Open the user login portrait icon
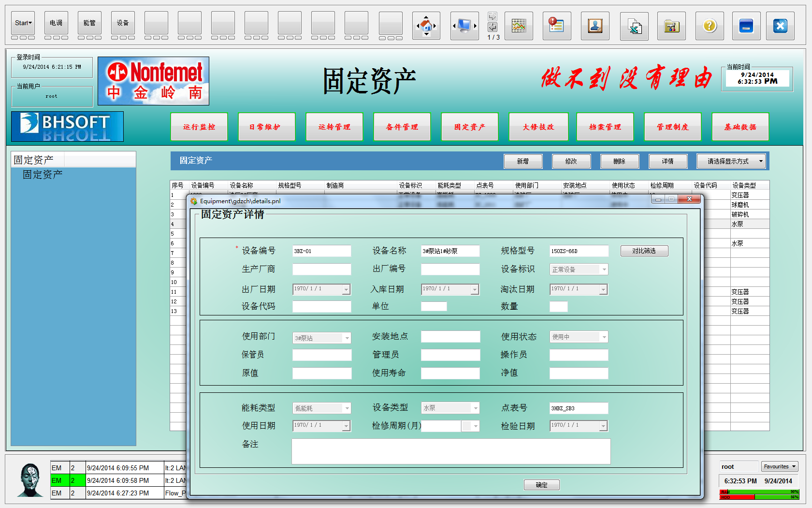Image resolution: width=812 pixels, height=508 pixels. click(595, 26)
